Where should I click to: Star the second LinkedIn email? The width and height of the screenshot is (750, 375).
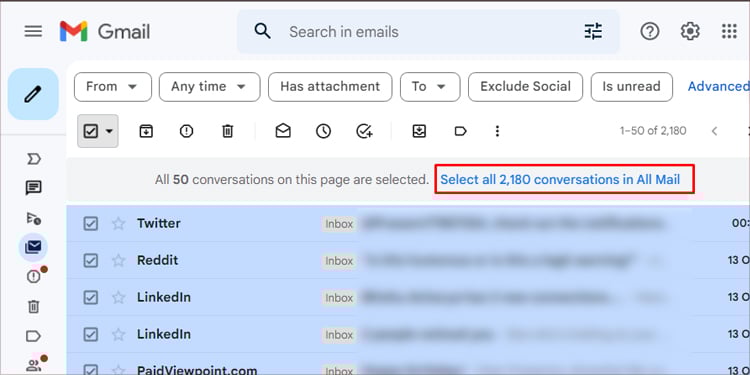[x=119, y=334]
